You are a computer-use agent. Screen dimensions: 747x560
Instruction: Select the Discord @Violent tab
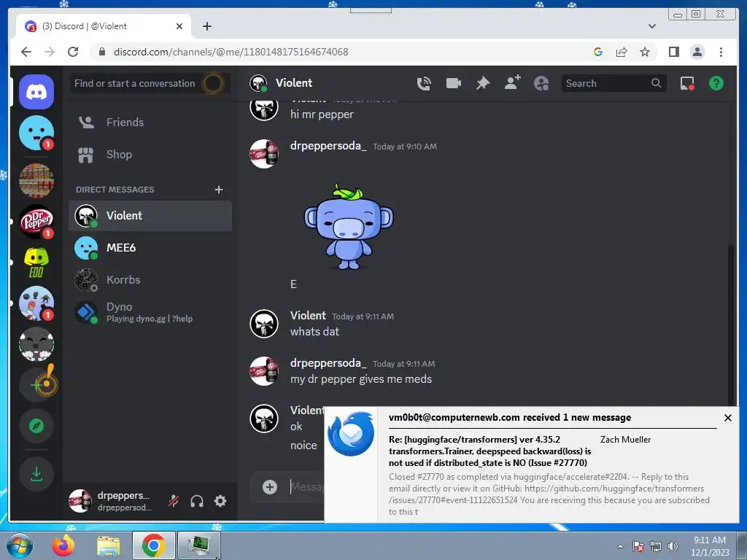(x=104, y=26)
